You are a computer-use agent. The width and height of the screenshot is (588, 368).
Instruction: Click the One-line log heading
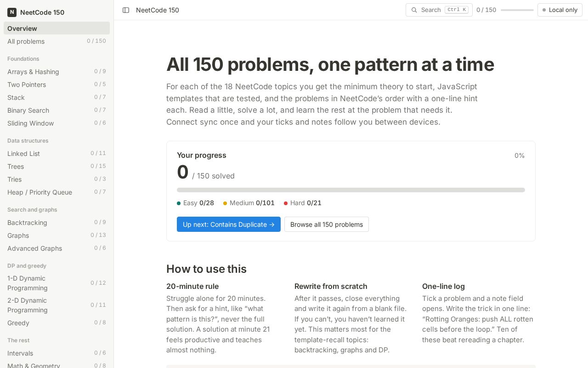(x=443, y=286)
